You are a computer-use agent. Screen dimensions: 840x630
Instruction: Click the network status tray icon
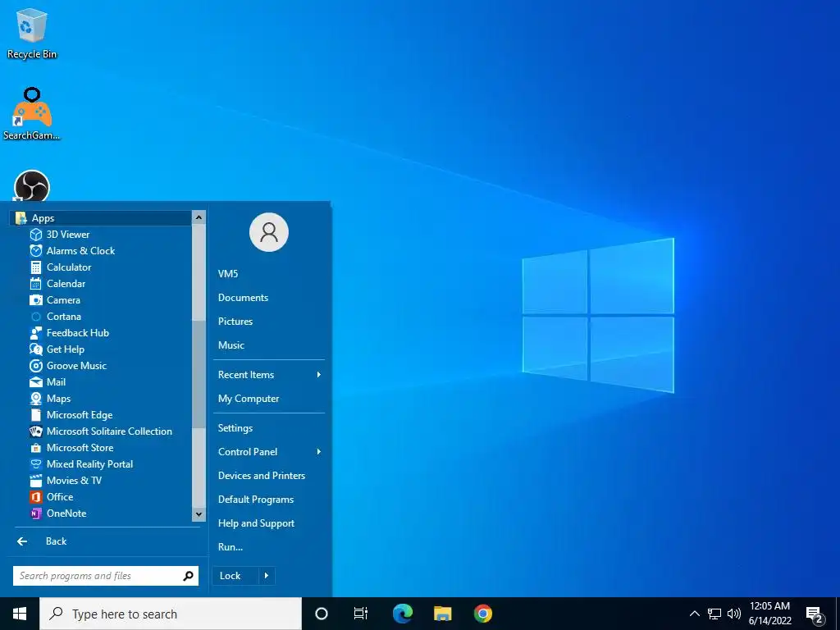(714, 614)
